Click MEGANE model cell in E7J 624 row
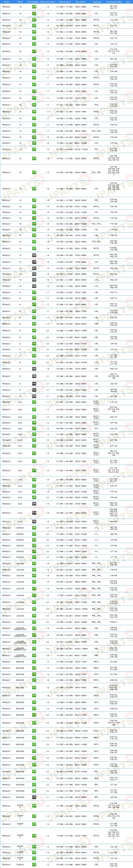Image resolution: width=133 pixels, height=868 pixels. (x=20, y=662)
